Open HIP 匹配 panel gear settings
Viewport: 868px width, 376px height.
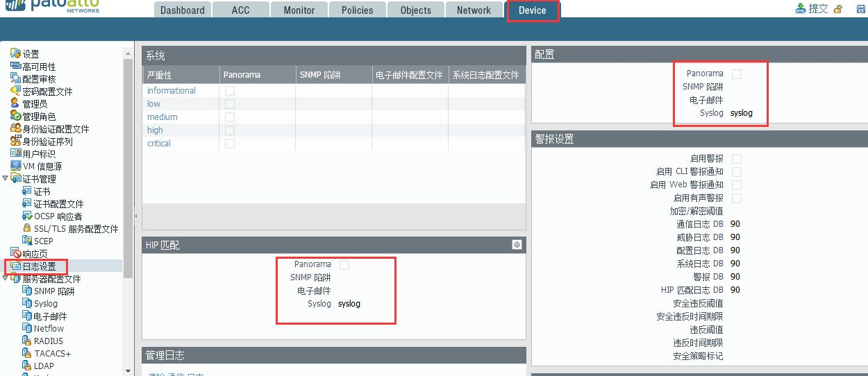pyautogui.click(x=517, y=245)
